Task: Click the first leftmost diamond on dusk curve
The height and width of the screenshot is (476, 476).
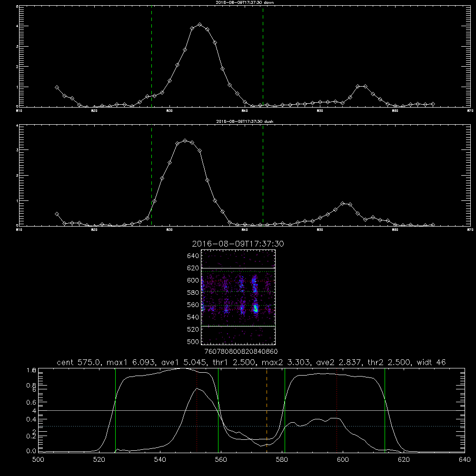Action: (57, 214)
